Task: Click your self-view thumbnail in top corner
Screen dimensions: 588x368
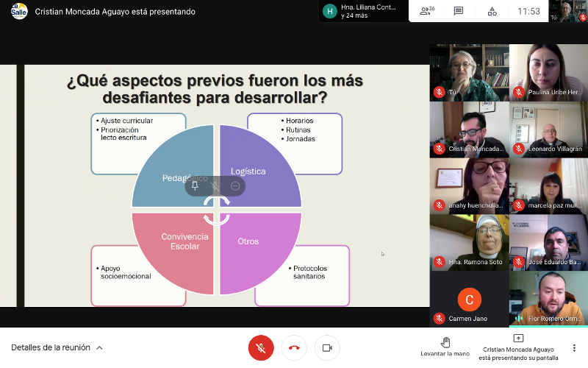Action: pyautogui.click(x=568, y=12)
